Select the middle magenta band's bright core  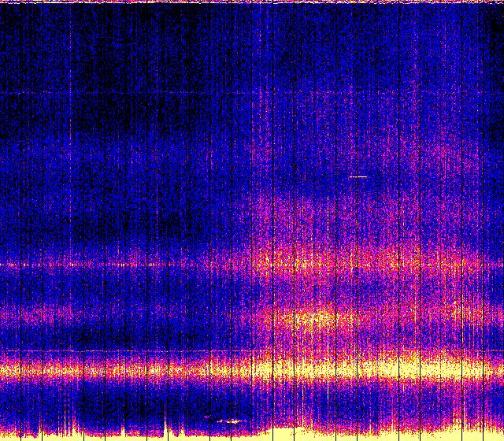tap(315, 319)
